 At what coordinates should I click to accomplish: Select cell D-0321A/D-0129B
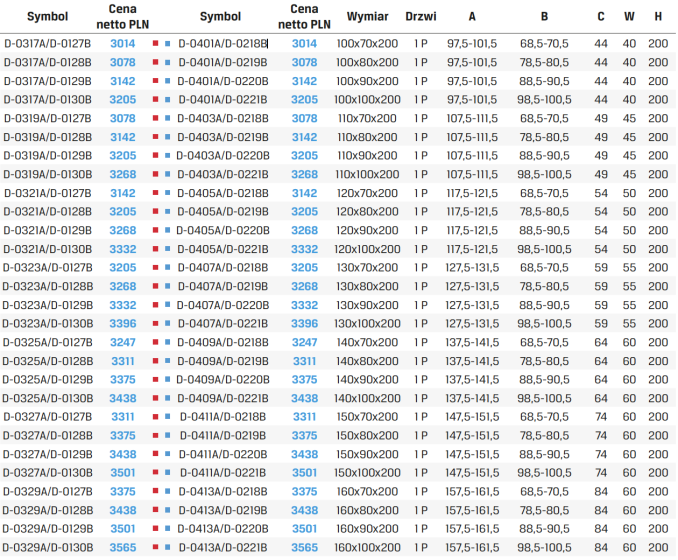click(x=48, y=230)
